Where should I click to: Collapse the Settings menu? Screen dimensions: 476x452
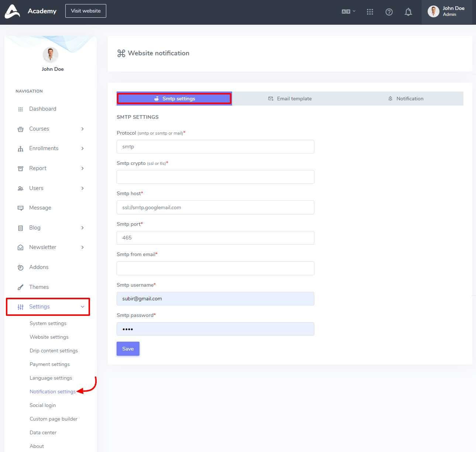(x=82, y=307)
